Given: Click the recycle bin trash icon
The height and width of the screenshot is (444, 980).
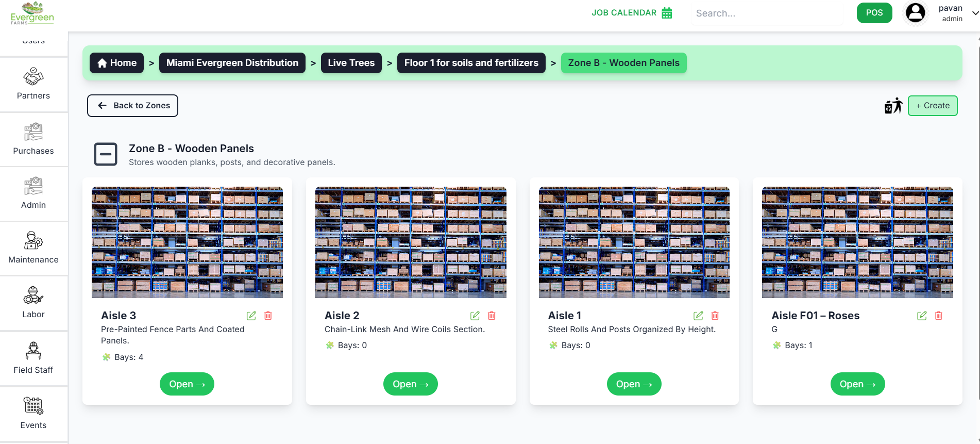Looking at the screenshot, I should tap(893, 106).
